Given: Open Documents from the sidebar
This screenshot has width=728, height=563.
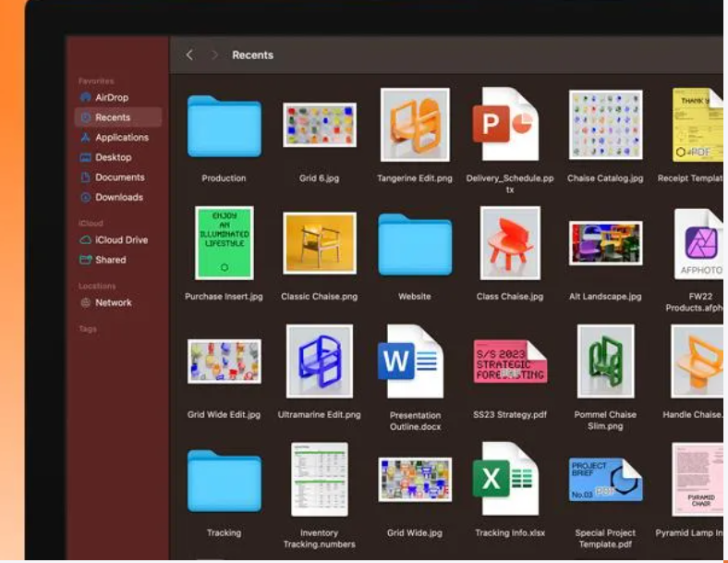Looking at the screenshot, I should click(119, 177).
